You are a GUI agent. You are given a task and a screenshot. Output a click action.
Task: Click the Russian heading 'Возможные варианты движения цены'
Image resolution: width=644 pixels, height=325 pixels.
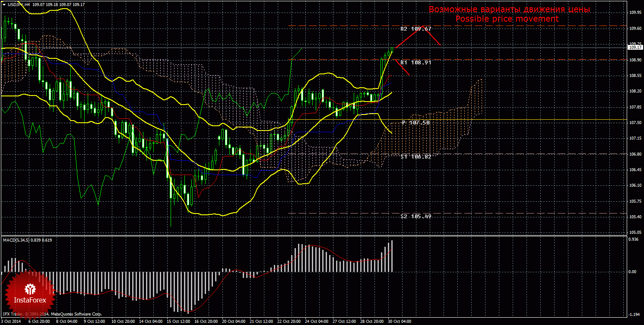coord(509,10)
